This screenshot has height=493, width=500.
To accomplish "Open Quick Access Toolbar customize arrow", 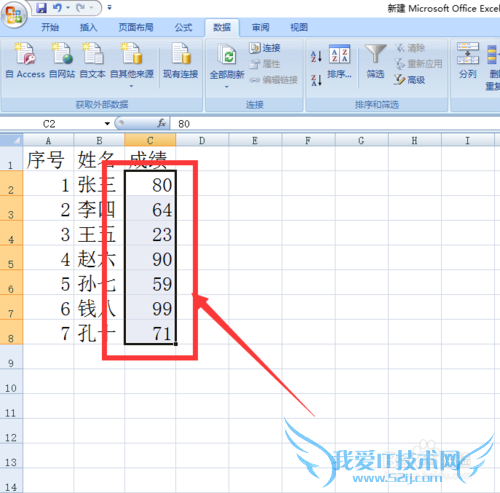I will [x=109, y=7].
